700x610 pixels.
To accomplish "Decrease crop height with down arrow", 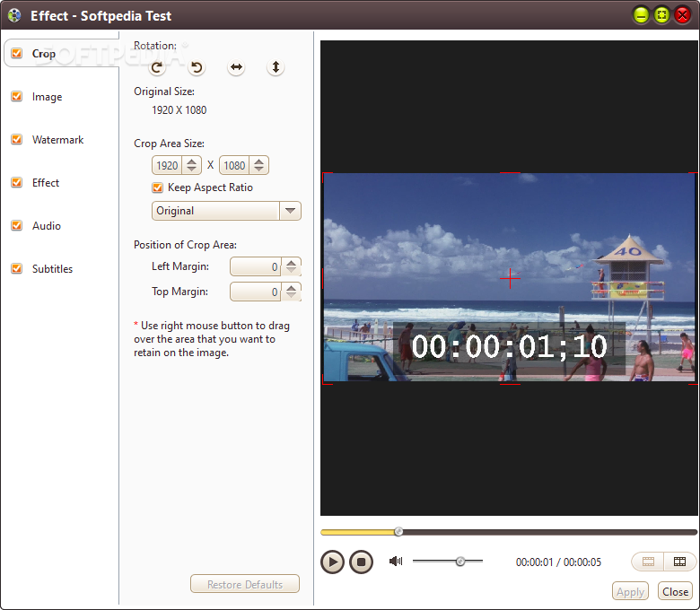I will click(259, 170).
